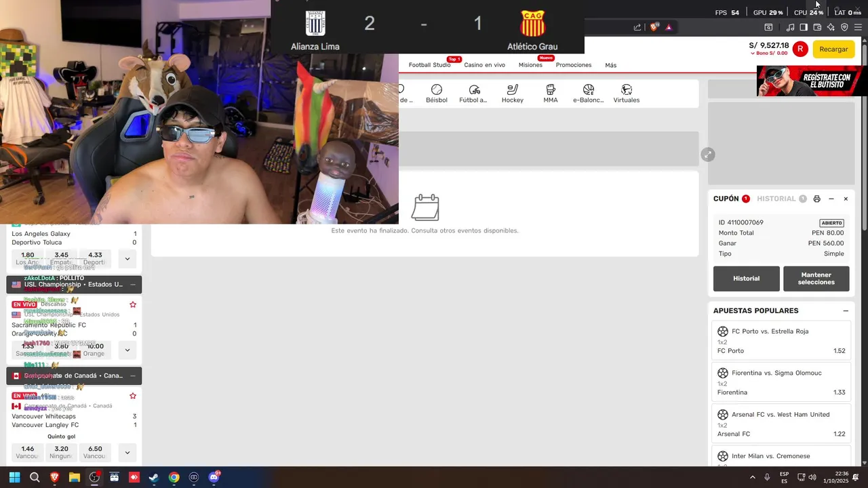Viewport: 868px width, 488px height.
Task: Toggle the Brave sidebar panel
Action: [x=804, y=27]
